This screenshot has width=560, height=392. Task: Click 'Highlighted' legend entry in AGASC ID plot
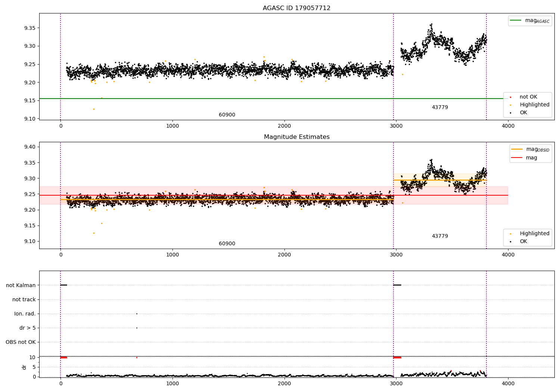tap(535, 105)
